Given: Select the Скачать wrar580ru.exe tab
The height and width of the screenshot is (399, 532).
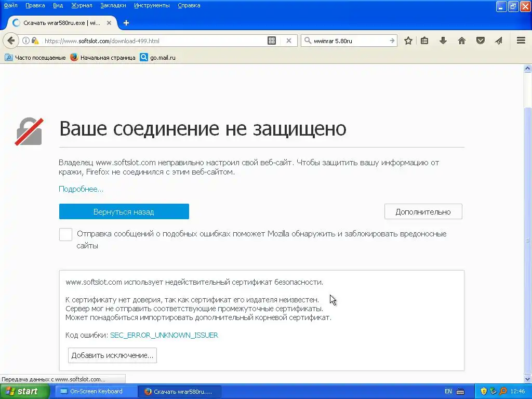Looking at the screenshot, I should pyautogui.click(x=62, y=23).
